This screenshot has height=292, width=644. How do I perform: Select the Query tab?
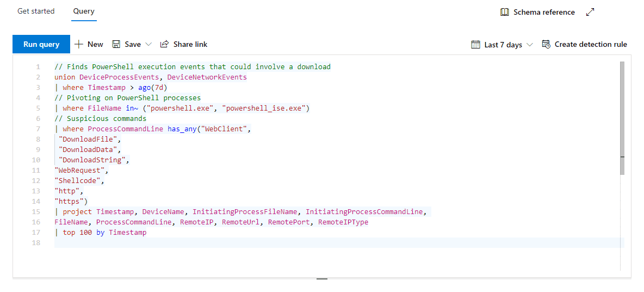coord(84,11)
